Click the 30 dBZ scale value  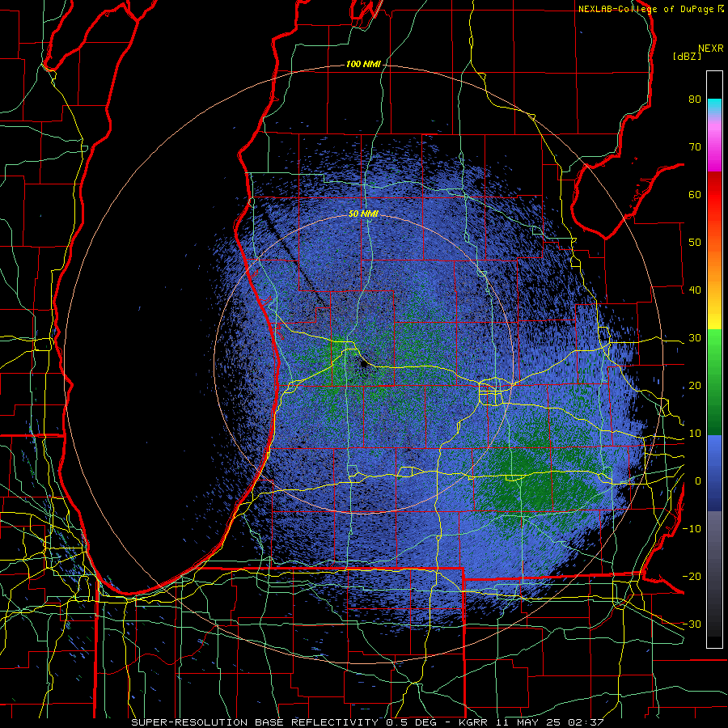(x=695, y=337)
